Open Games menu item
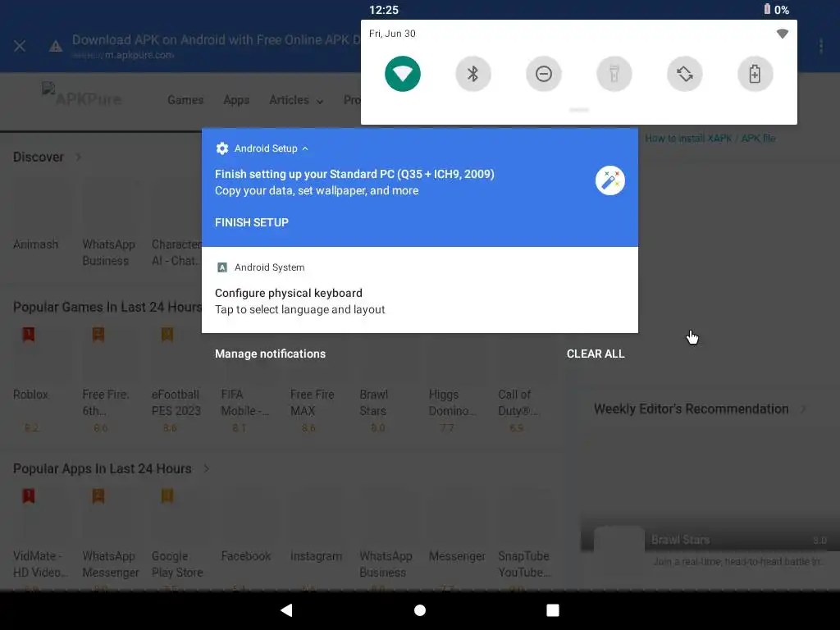This screenshot has height=630, width=840. (x=185, y=100)
